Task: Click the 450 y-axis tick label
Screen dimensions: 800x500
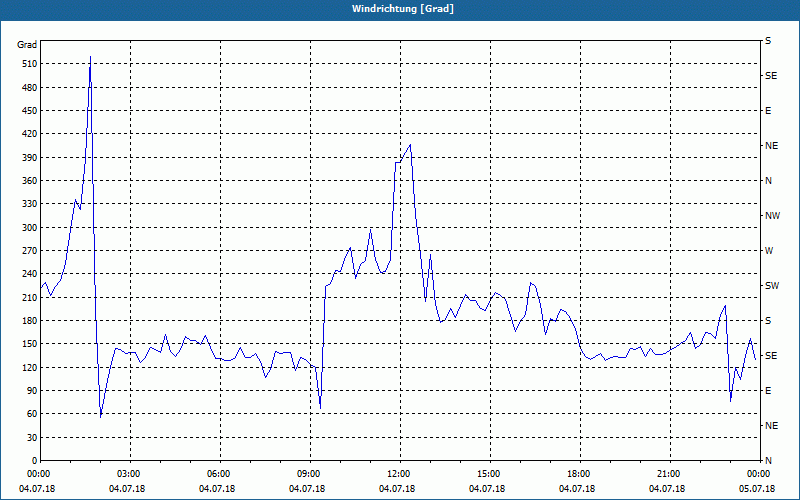Action: [x=30, y=111]
